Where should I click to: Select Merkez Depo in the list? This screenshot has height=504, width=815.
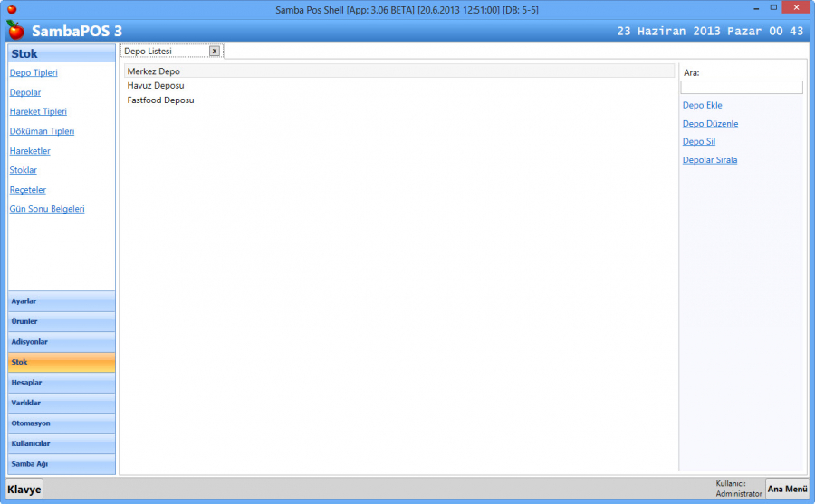click(x=154, y=71)
